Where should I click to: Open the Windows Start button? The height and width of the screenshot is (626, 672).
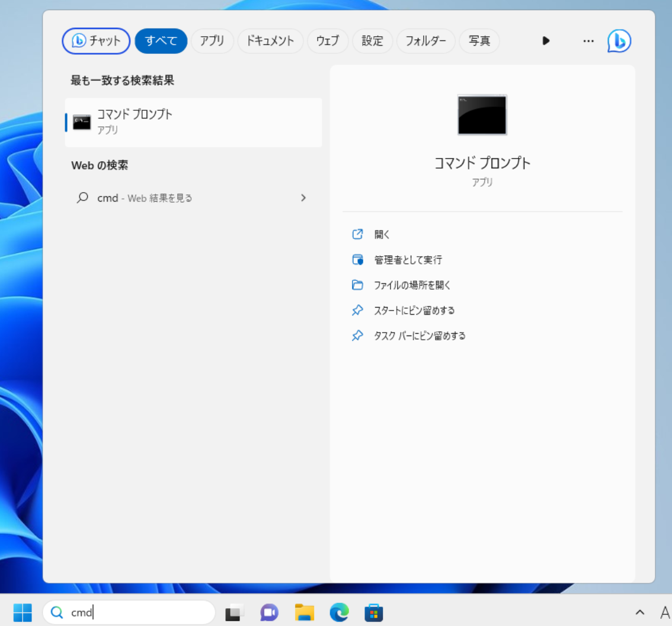pyautogui.click(x=23, y=612)
